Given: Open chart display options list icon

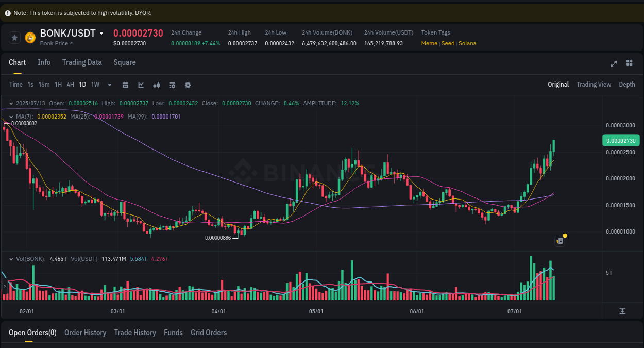Looking at the screenshot, I should pos(172,85).
